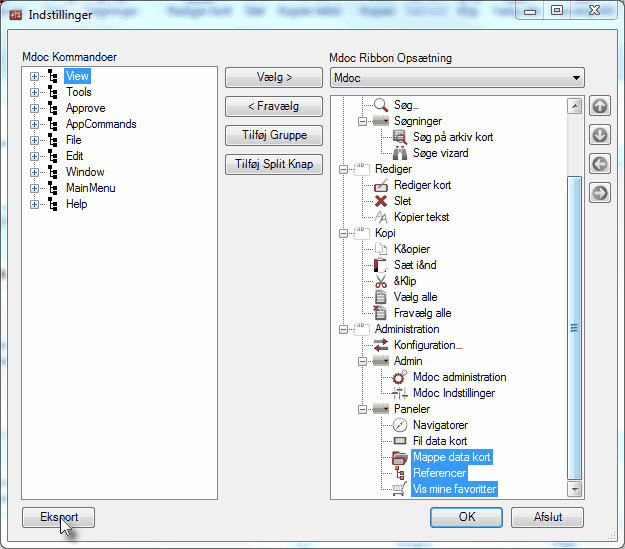Click the folder icon beside Mappe data kort
The width and height of the screenshot is (625, 549).
coord(399,457)
